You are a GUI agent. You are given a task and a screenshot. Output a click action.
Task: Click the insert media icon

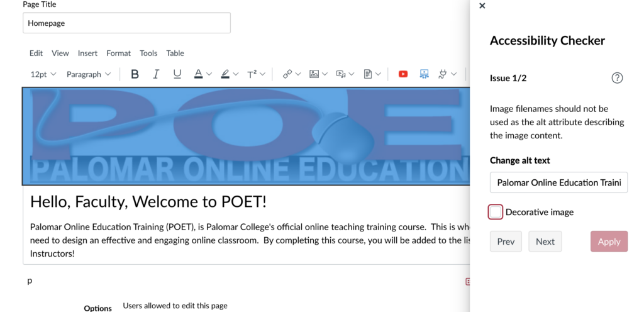coord(340,74)
